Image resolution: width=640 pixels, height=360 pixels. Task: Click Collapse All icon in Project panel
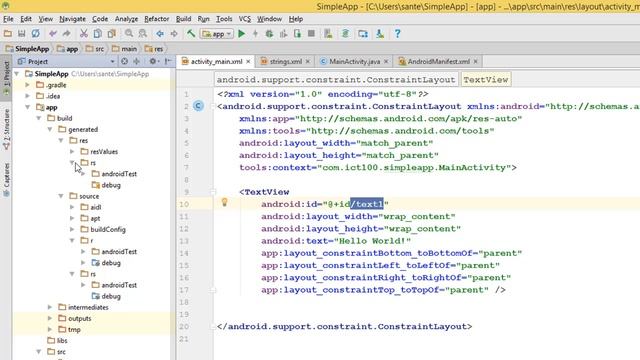(x=137, y=61)
